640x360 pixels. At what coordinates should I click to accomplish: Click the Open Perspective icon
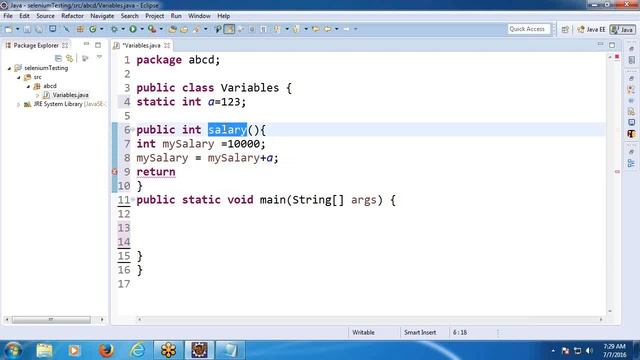(565, 29)
